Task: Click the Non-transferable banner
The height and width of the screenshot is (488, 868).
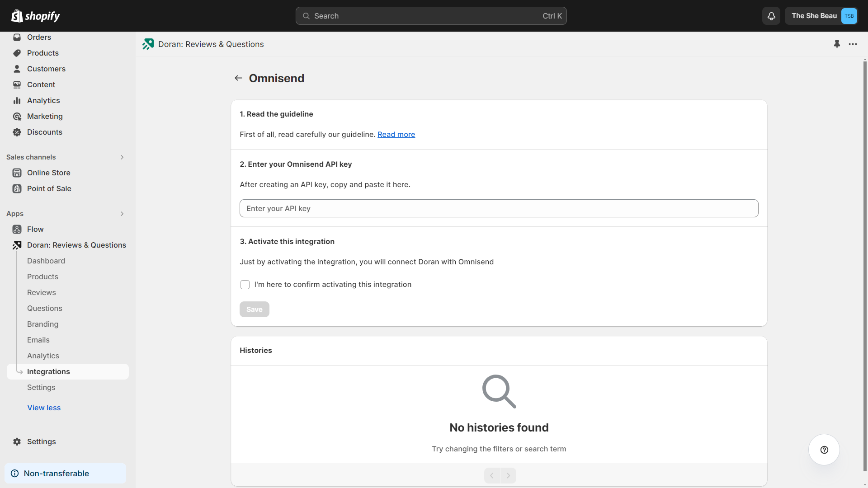Action: (x=65, y=473)
